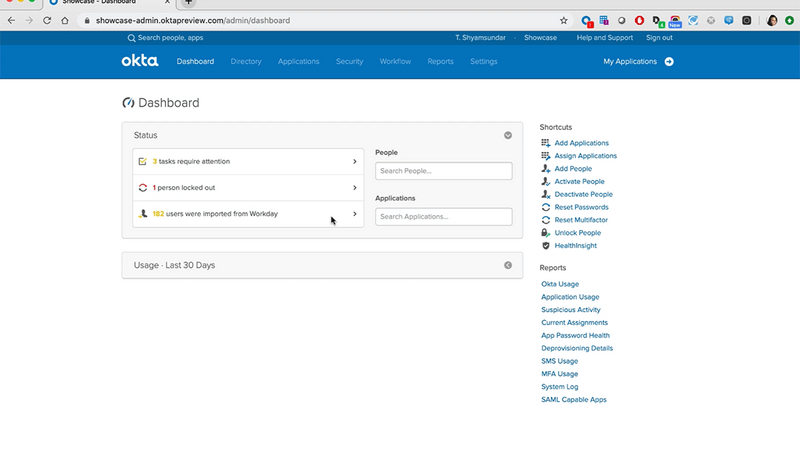
Task: Click the Okta logo in header
Action: coord(140,61)
